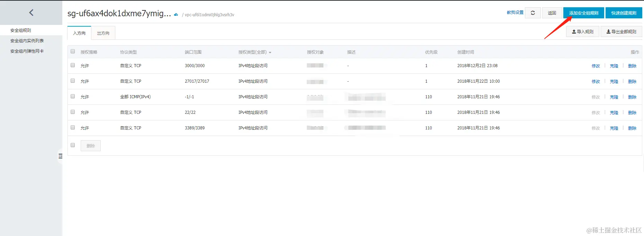Click the 教我设置 link
644x236 pixels.
tap(515, 12)
